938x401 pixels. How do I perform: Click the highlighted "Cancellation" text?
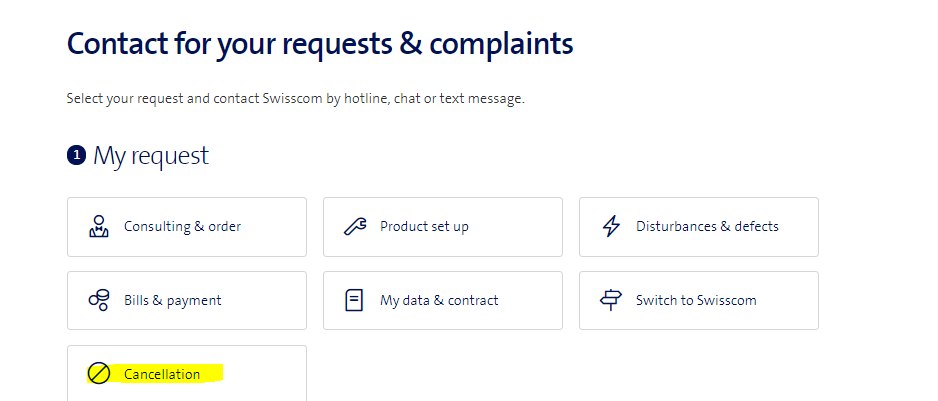[x=162, y=374]
